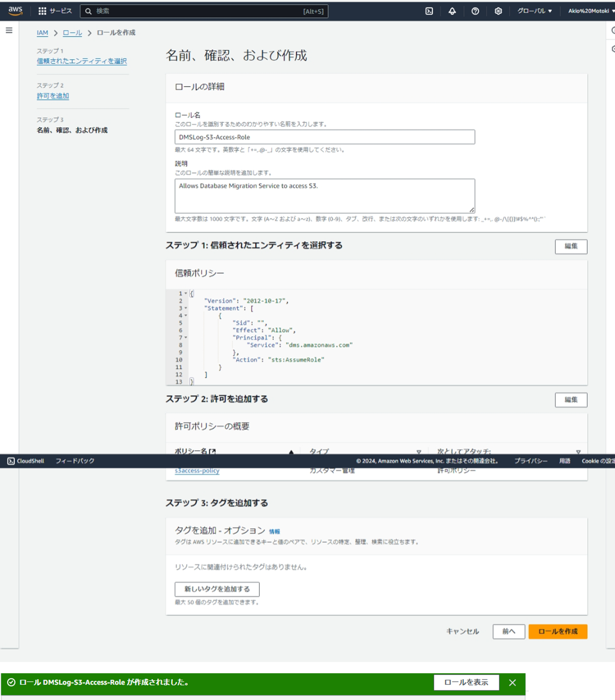Open the left hamburger navigation menu
615x700 pixels.
[9, 30]
